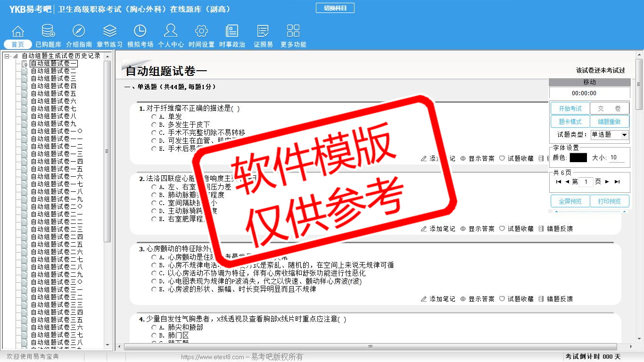
Task: Open 更多功能 grid icon
Action: click(x=293, y=32)
